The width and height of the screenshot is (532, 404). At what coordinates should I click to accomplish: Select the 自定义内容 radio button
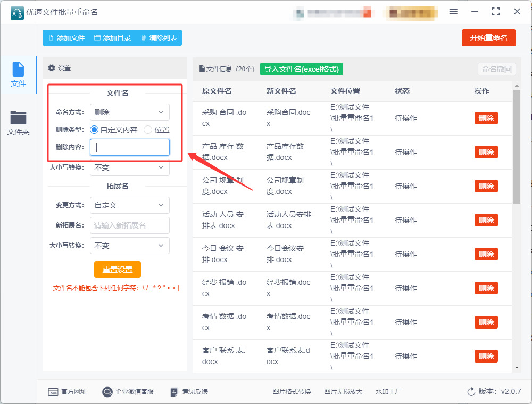(94, 130)
